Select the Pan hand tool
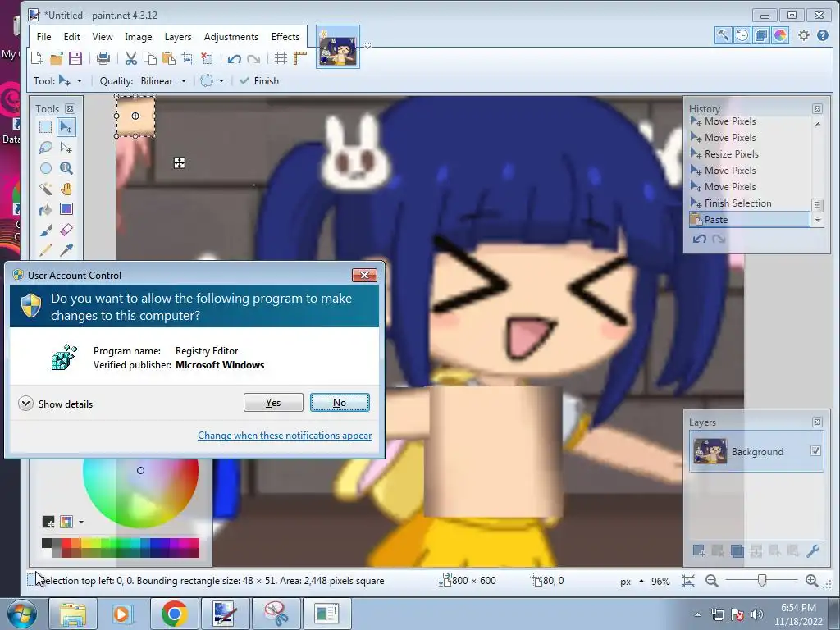Screen dimensions: 840x630 66,189
